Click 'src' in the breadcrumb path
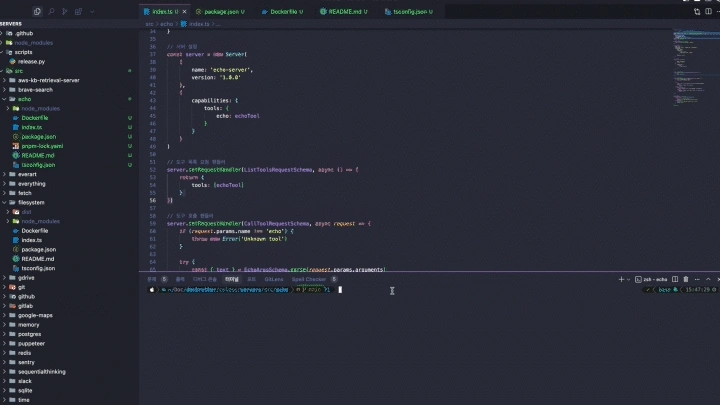The height and width of the screenshot is (405, 720). tap(149, 24)
